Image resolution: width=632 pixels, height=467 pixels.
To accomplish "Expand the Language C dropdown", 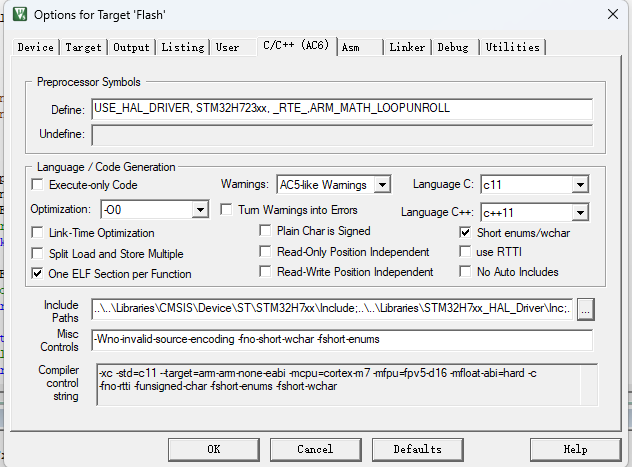I will point(579,185).
